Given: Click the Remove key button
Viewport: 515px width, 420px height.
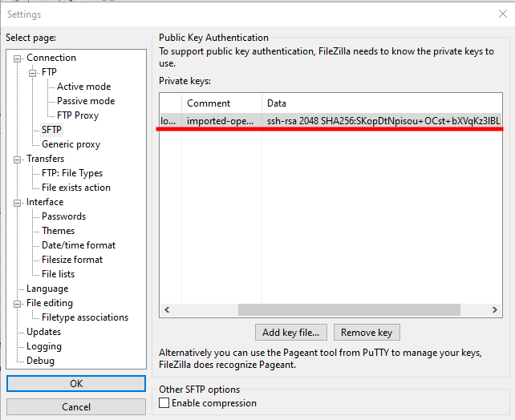Looking at the screenshot, I should (367, 333).
